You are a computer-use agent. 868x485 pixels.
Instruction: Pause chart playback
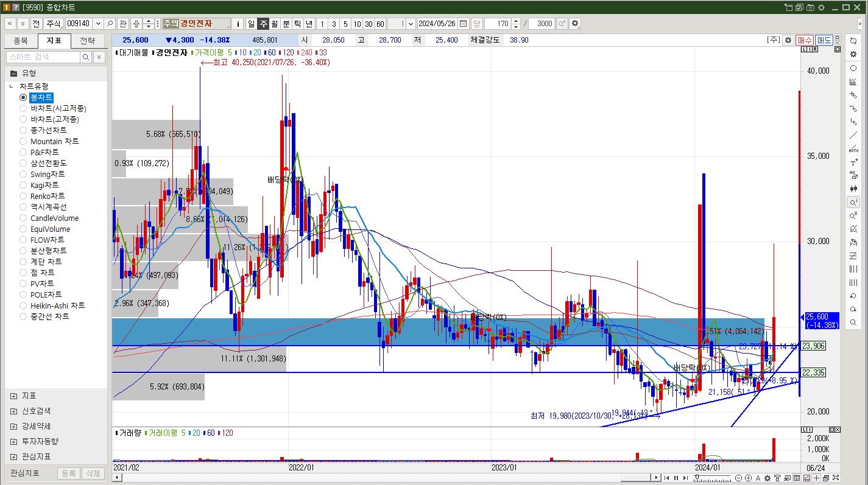(x=676, y=478)
